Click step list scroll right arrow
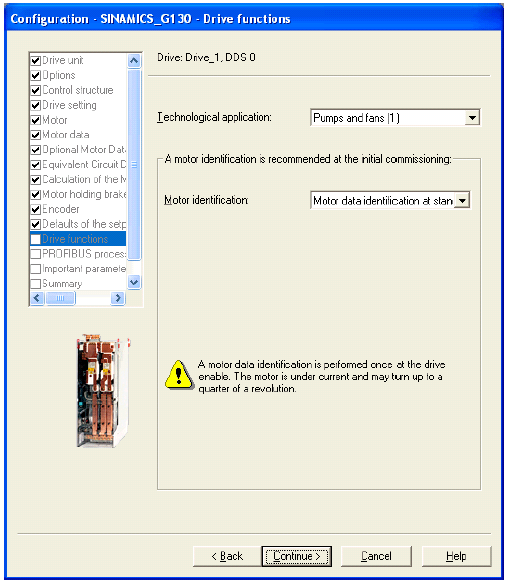 (118, 298)
